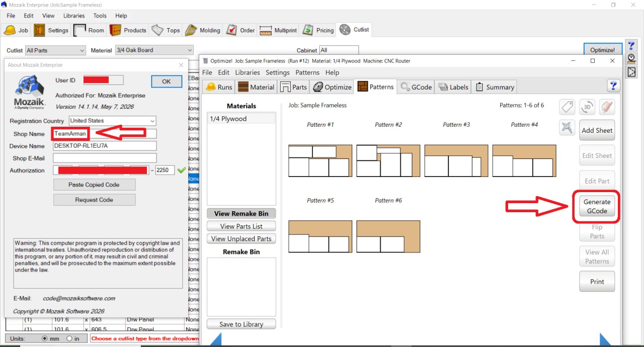Select Pattern #1 sheet thumbnail
This screenshot has height=347, width=644.
click(x=320, y=161)
